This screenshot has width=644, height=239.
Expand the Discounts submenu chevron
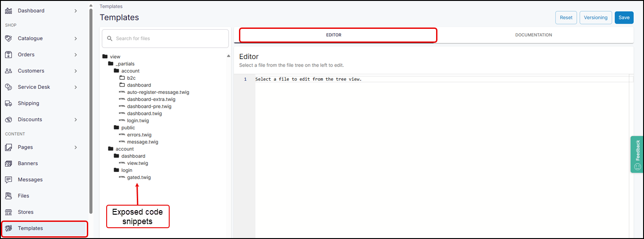(76, 119)
